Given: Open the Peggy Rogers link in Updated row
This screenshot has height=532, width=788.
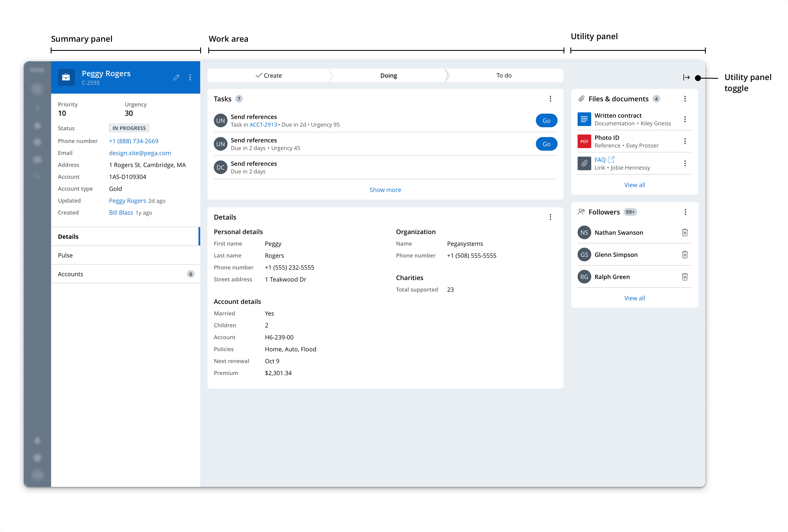Looking at the screenshot, I should point(128,201).
